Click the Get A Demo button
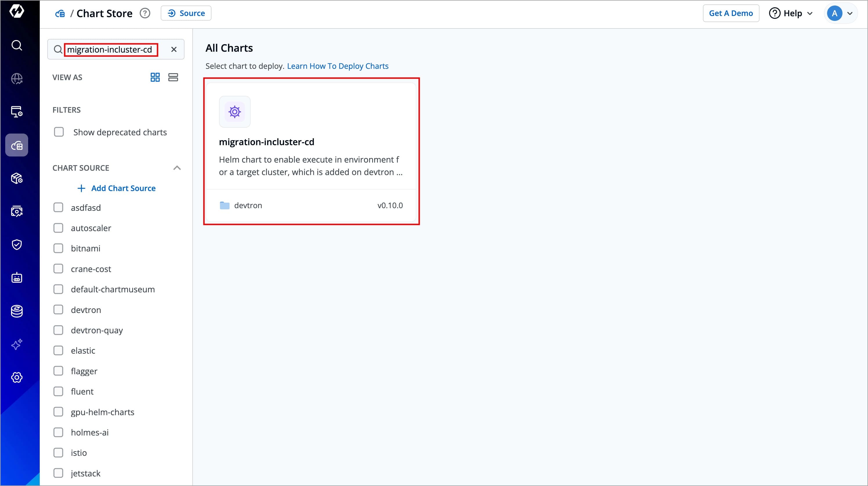This screenshot has height=486, width=868. tap(730, 13)
